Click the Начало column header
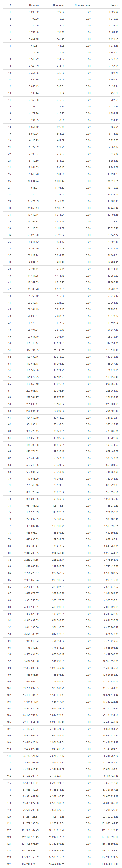Image resolution: width=122 pixels, height=868 pixels. pyautogui.click(x=34, y=5)
